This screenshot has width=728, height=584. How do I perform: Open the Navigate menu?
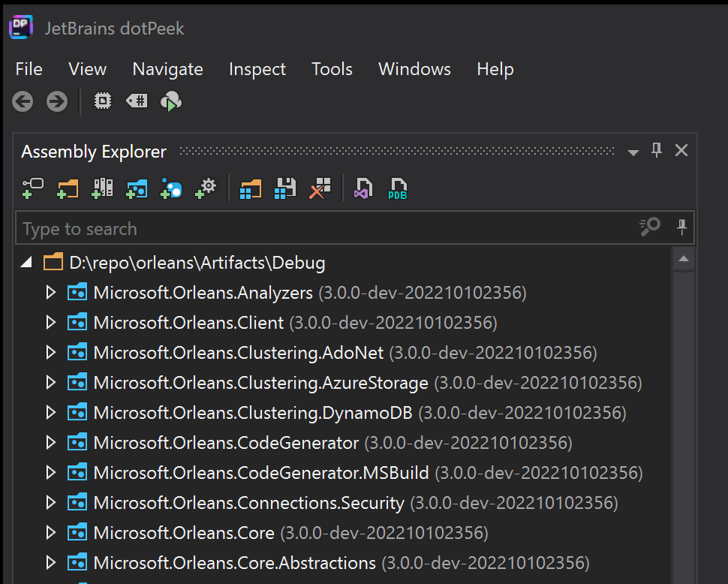[167, 69]
